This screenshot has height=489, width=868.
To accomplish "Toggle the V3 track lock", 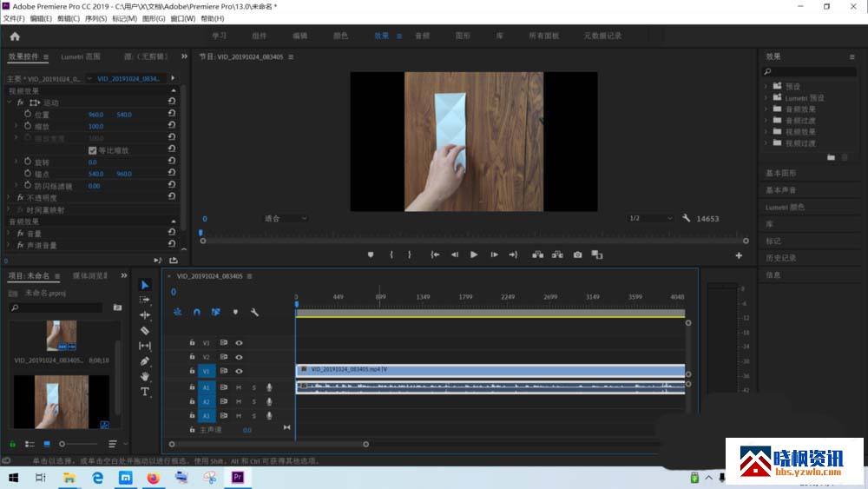I will tap(192, 343).
